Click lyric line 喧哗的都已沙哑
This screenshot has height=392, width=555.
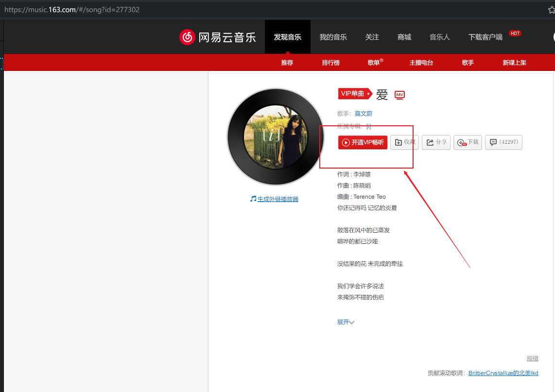point(358,241)
